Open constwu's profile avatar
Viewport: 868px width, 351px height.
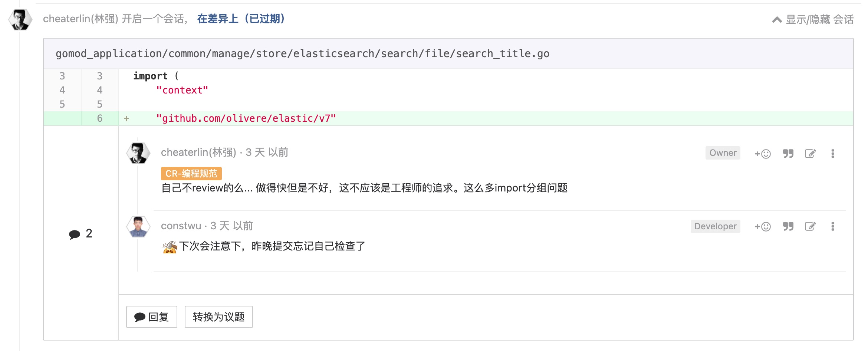coord(138,226)
